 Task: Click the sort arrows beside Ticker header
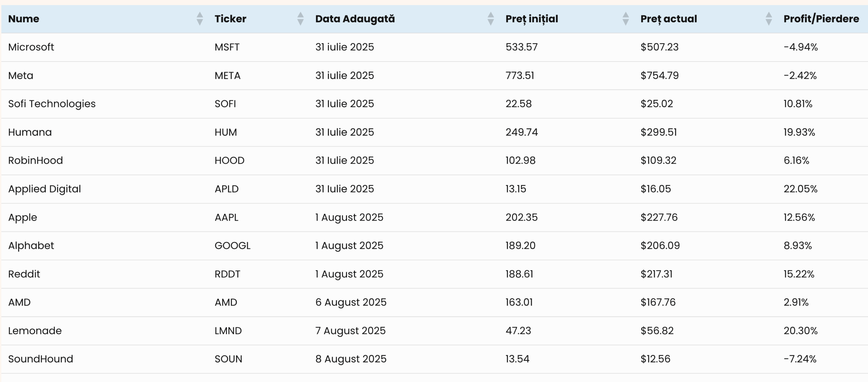point(300,19)
